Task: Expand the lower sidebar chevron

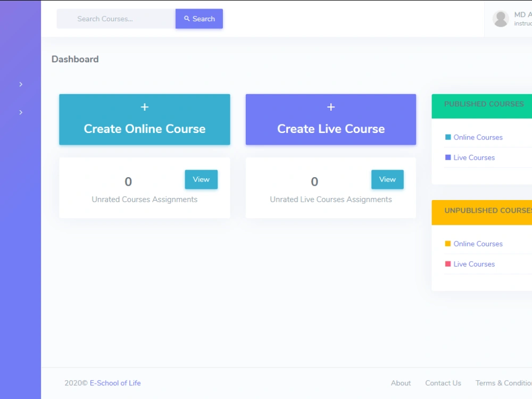Action: pos(21,112)
